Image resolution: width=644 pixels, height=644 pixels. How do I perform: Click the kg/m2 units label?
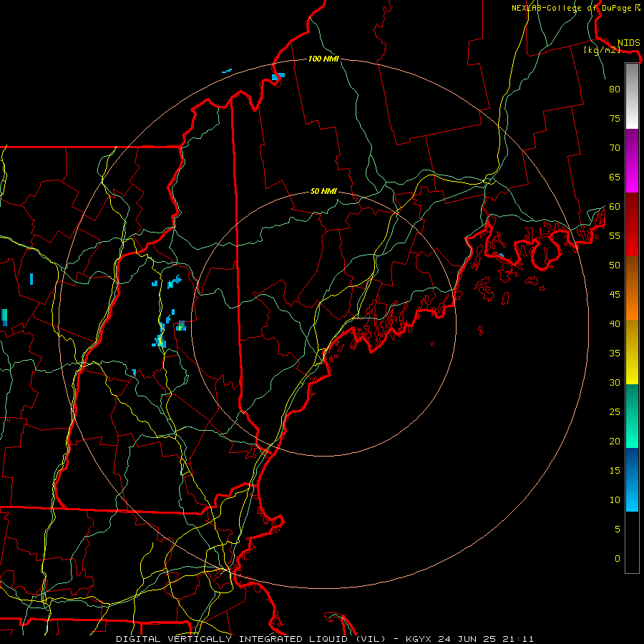[x=602, y=50]
